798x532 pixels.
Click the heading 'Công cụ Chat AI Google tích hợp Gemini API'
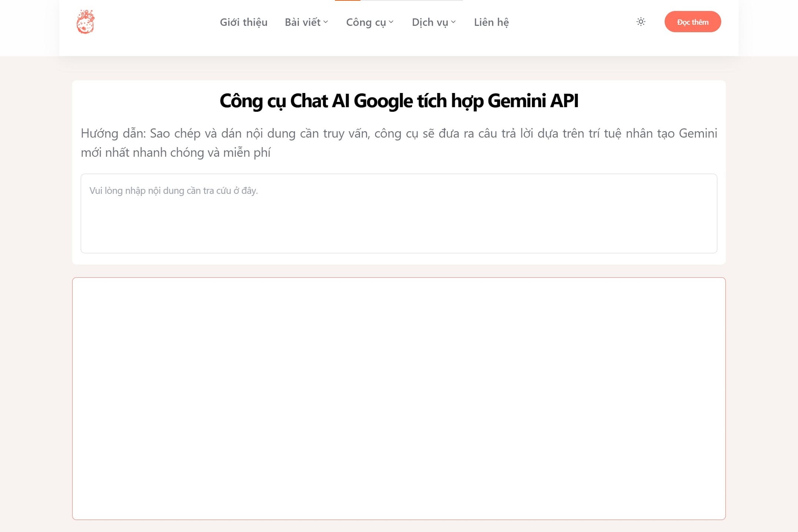pos(399,101)
